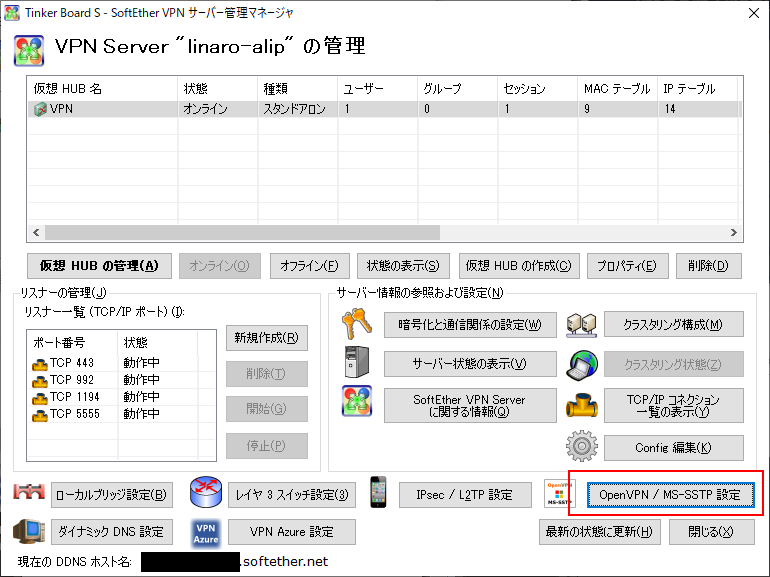Click the 閉じる(X) button
Image resolution: width=770 pixels, height=577 pixels.
pos(711,532)
